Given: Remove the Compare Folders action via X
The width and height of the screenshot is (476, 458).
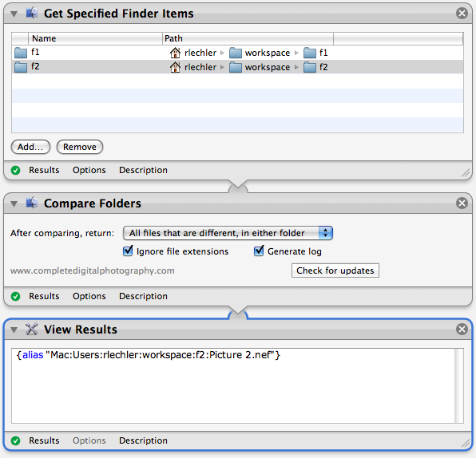Looking at the screenshot, I should (x=462, y=203).
